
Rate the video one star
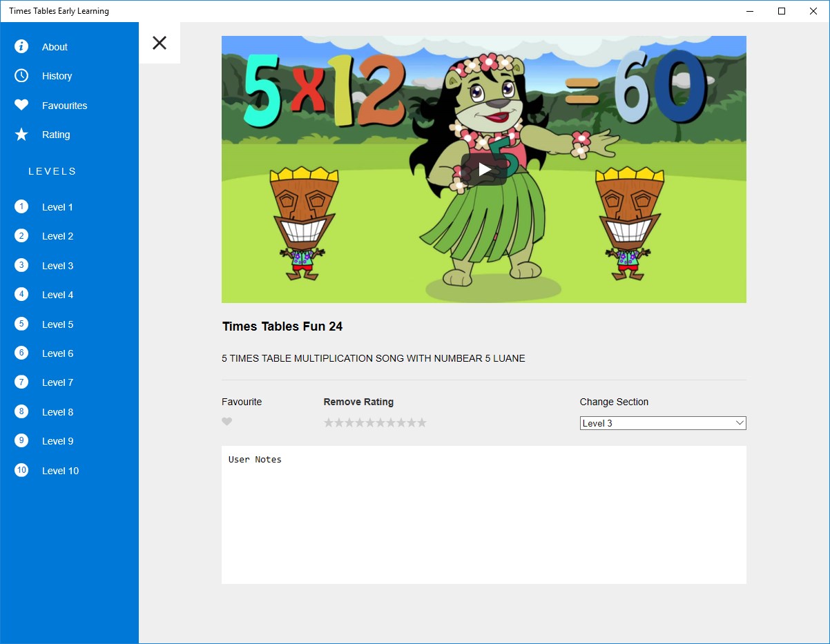coord(329,422)
